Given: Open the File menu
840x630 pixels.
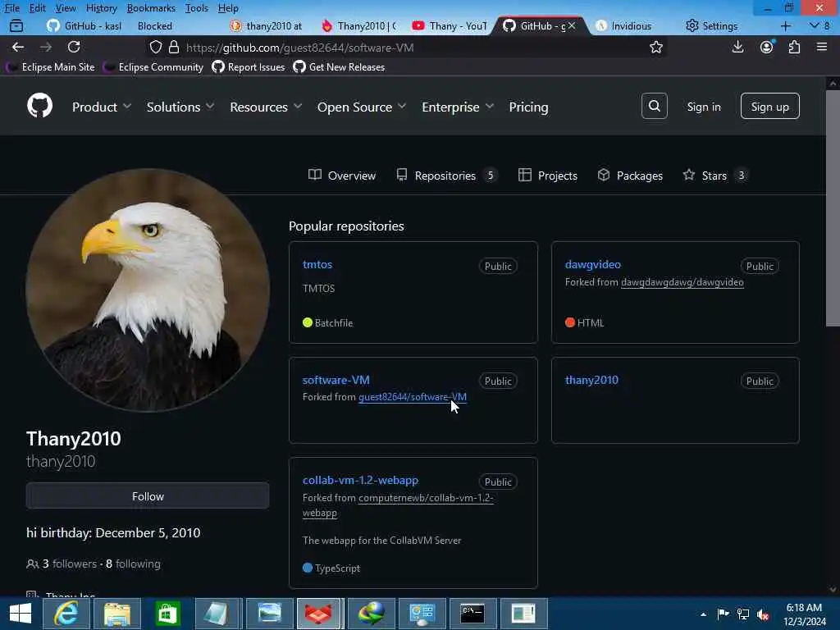Looking at the screenshot, I should tap(11, 8).
